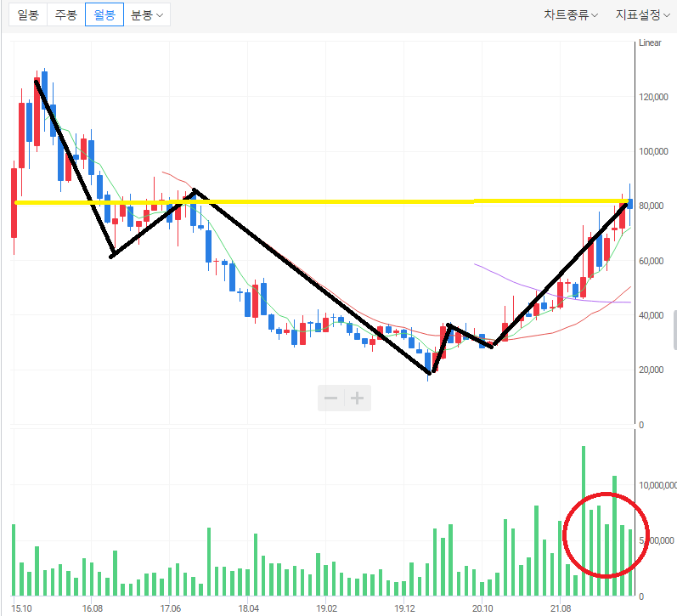Viewport: 677px width, 616px height.
Task: Click the 18.04 date axis label
Action: click(249, 608)
